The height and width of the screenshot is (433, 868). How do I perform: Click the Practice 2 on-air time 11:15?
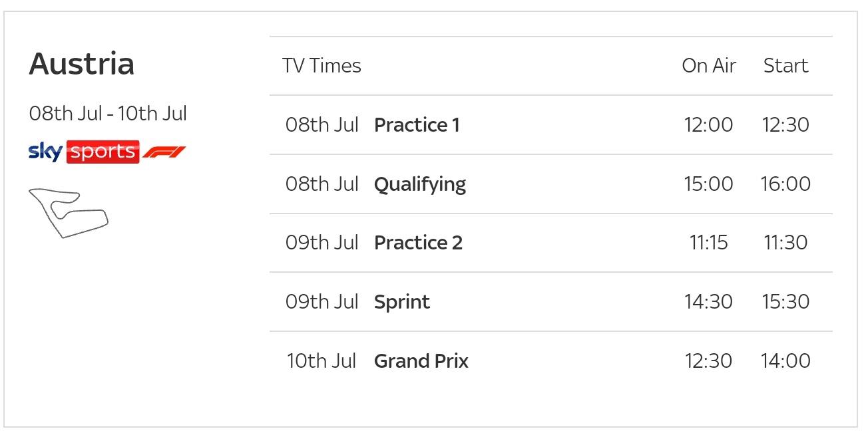point(708,243)
